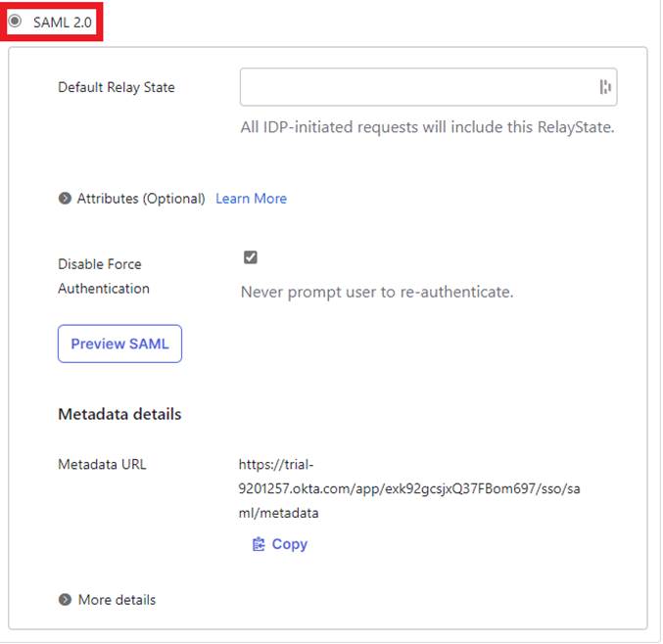Image resolution: width=663 pixels, height=644 pixels.
Task: Click the Default Relay State text field
Action: tap(418, 87)
